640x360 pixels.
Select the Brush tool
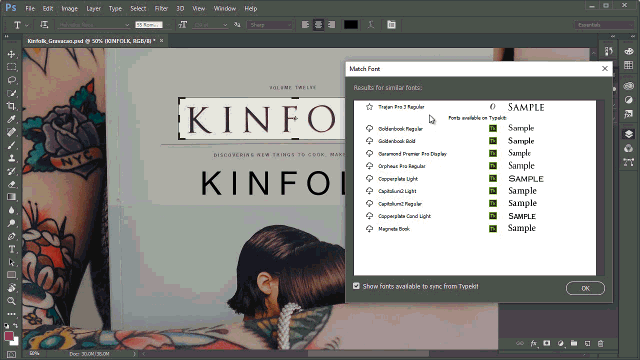[x=11, y=145]
